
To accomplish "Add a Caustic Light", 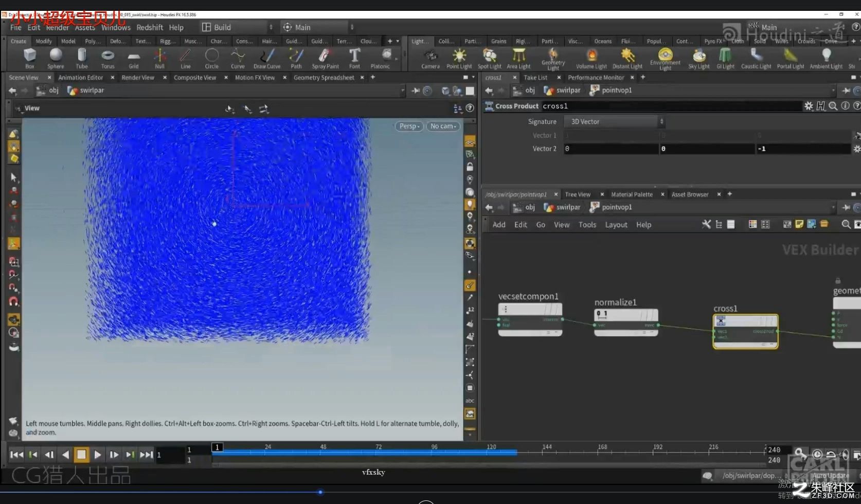I will (x=756, y=58).
